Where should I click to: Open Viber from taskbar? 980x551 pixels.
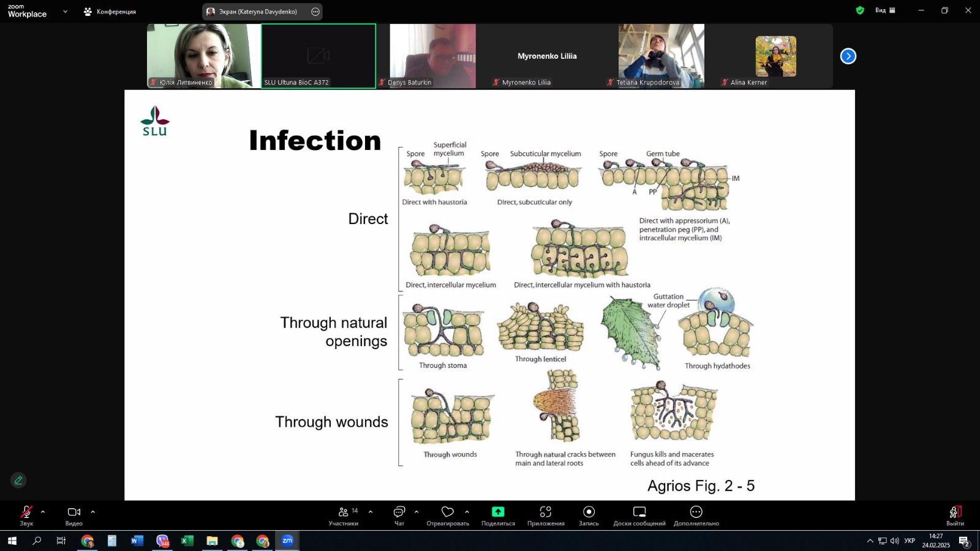[x=162, y=541]
